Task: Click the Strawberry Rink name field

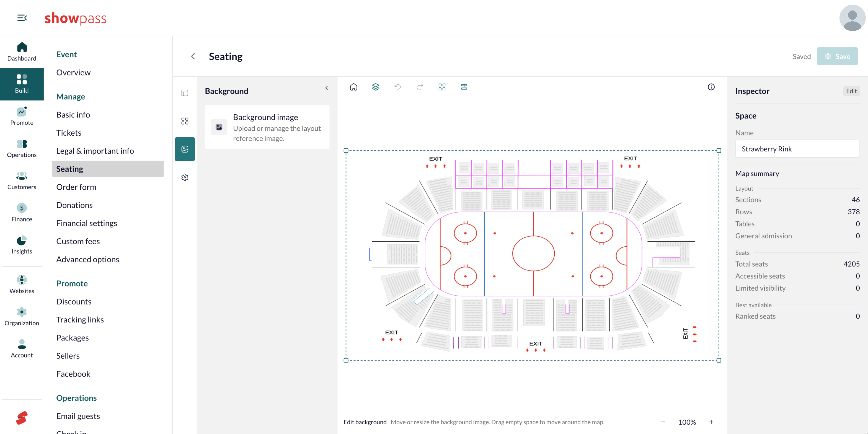Action: point(797,149)
